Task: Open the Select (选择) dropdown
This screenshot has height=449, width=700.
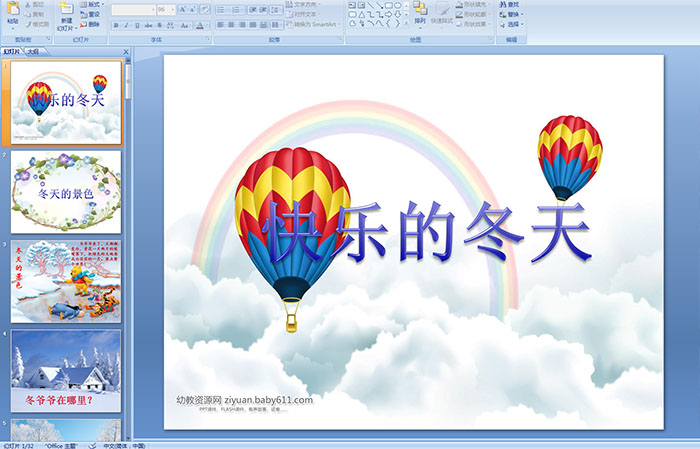Action: [x=514, y=24]
